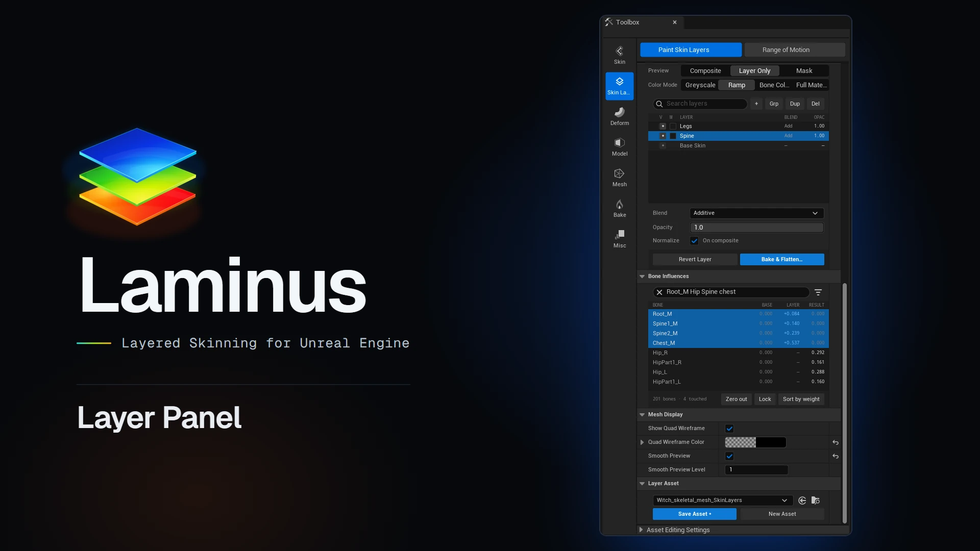Browse to asset in content browser icon
Image resolution: width=980 pixels, height=551 pixels.
point(815,500)
